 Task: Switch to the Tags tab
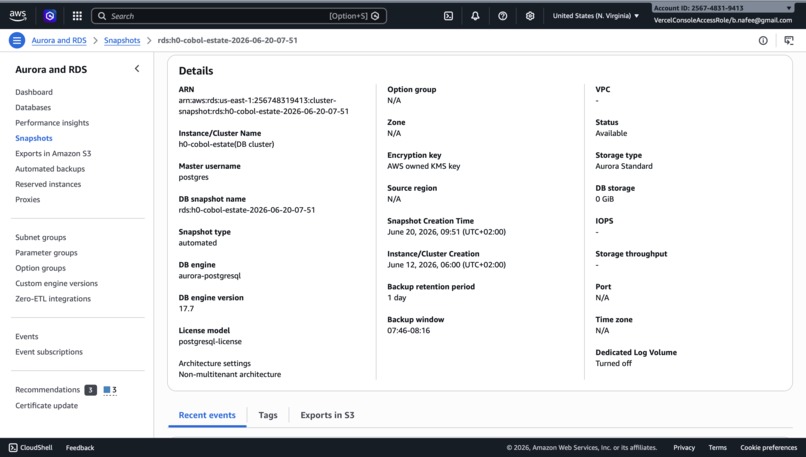[268, 415]
